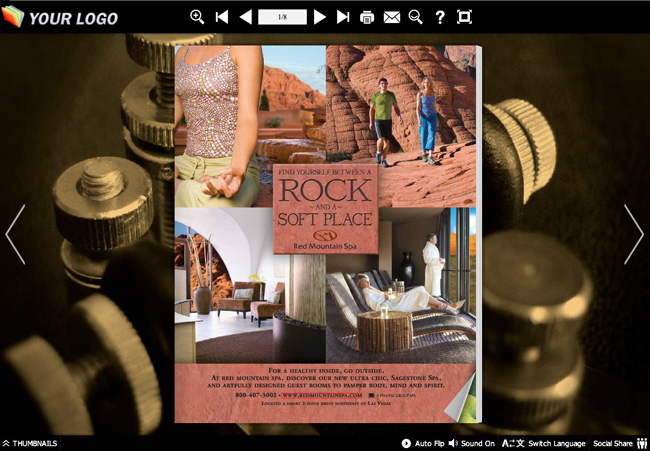
Task: Go to previous page using toolbar arrow
Action: pos(245,17)
